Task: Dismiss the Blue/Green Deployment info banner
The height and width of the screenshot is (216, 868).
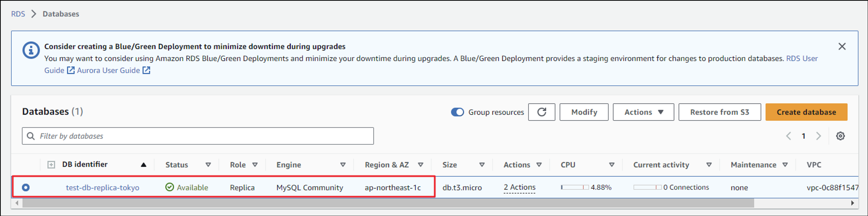Action: click(842, 46)
